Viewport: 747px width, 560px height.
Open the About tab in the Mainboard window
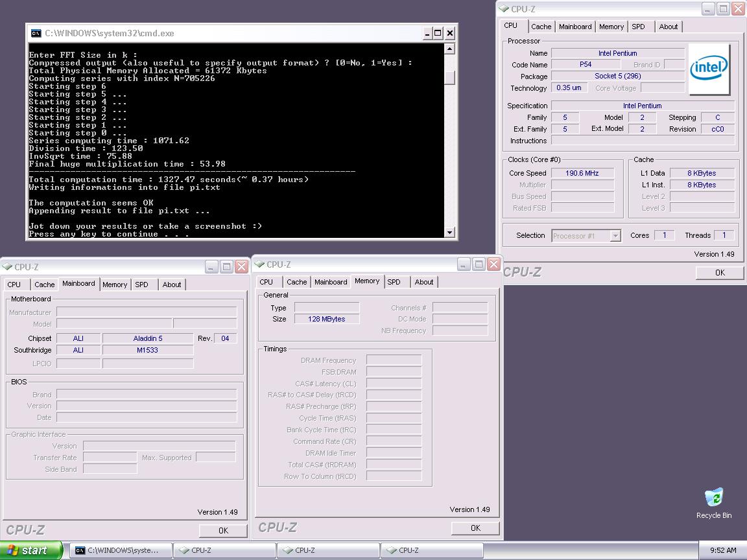point(171,285)
